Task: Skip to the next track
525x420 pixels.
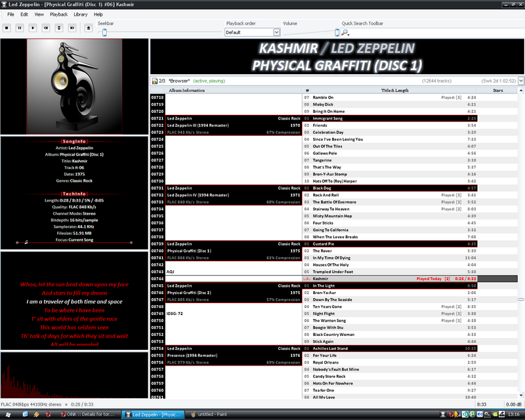Action: 72,28
